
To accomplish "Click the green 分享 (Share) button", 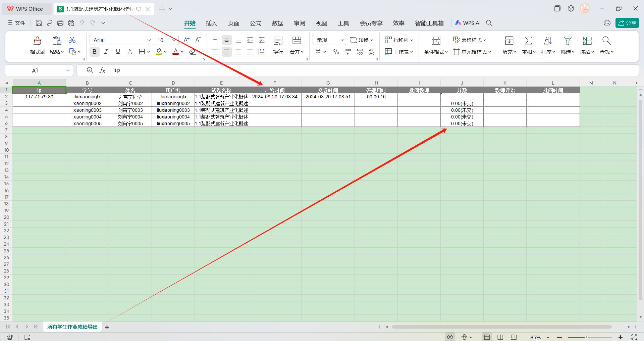I will pos(627,23).
